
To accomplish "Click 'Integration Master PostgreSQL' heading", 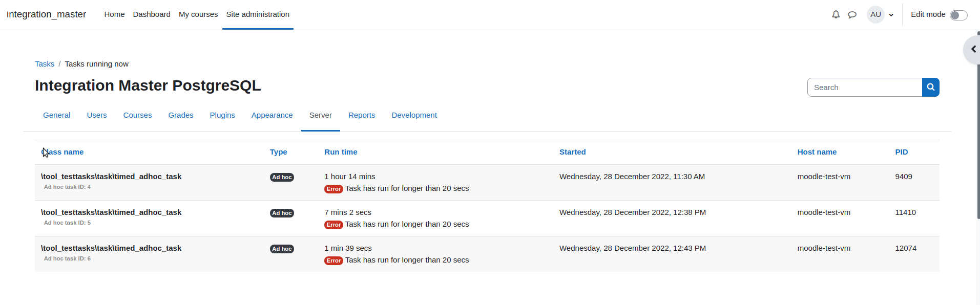I will tap(148, 85).
